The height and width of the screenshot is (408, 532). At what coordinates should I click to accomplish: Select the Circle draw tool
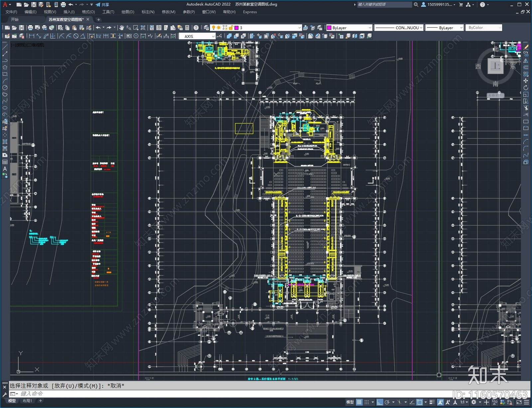[x=5, y=88]
